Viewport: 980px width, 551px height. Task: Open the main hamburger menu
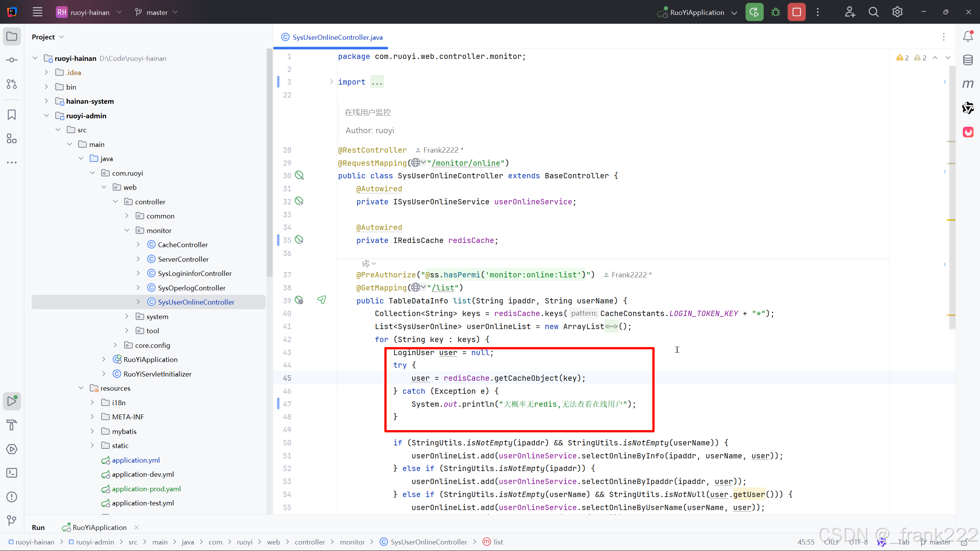click(x=37, y=12)
